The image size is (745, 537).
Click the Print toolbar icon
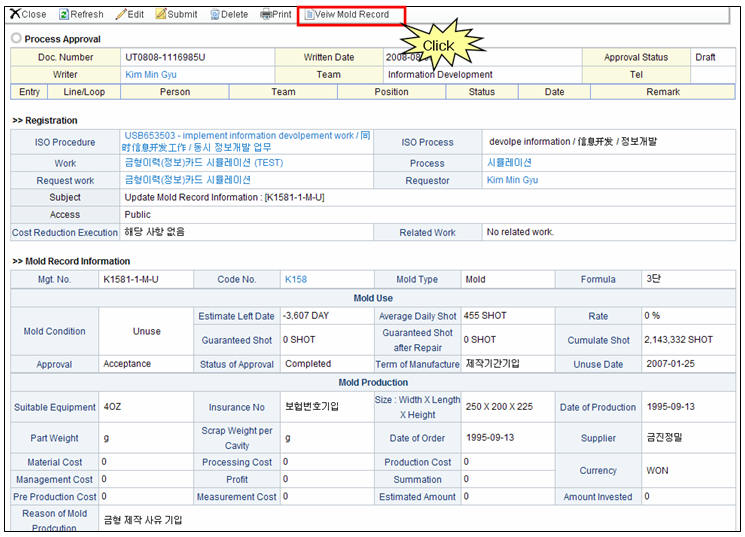pos(265,15)
